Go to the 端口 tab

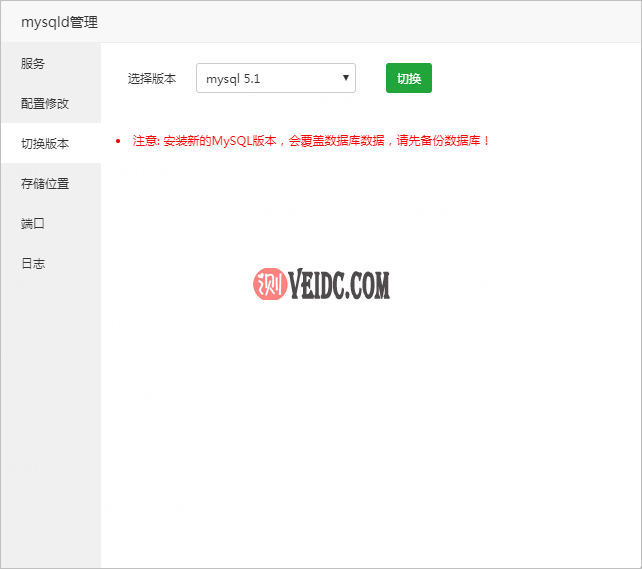pos(51,224)
